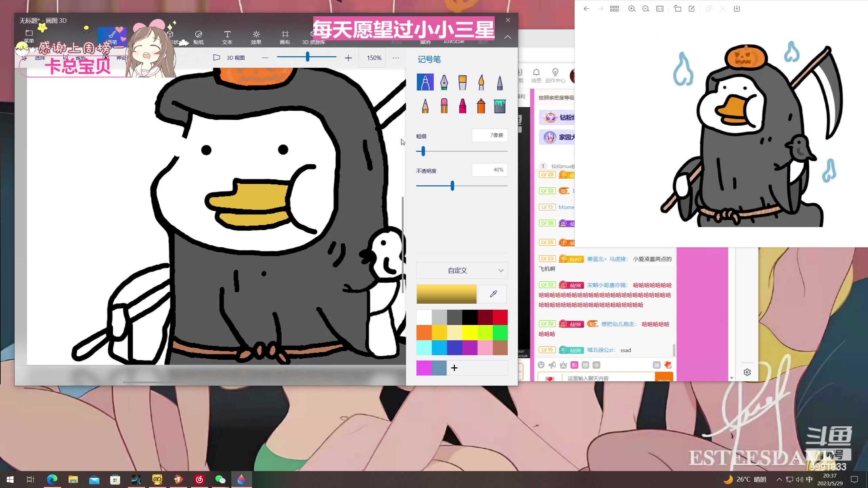The height and width of the screenshot is (488, 868).
Task: Zoom out within the image viewer
Action: pos(646,9)
